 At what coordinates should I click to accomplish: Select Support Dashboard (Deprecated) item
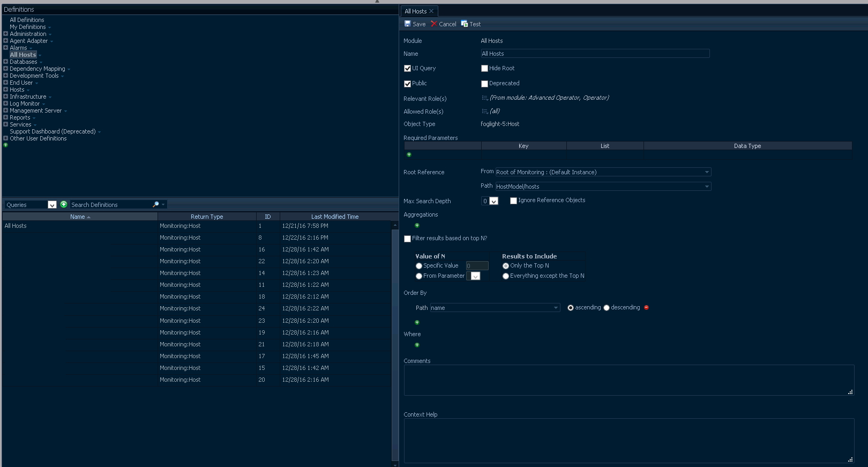[53, 131]
